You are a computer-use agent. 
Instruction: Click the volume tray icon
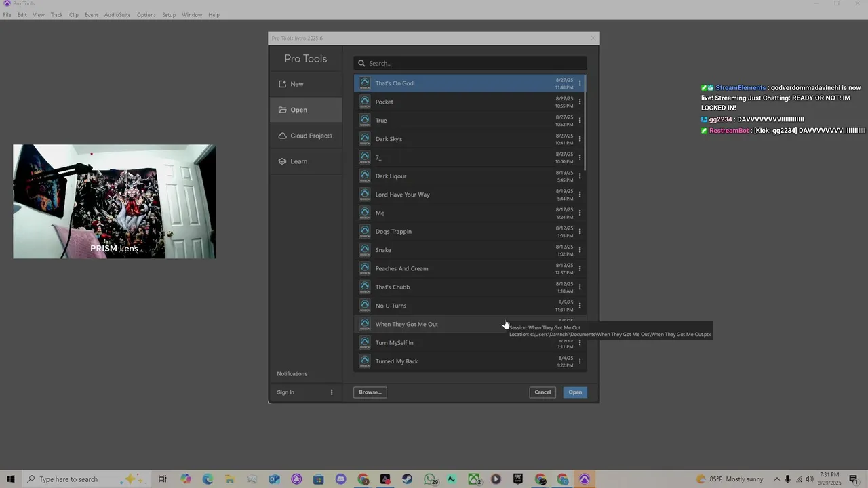click(810, 479)
